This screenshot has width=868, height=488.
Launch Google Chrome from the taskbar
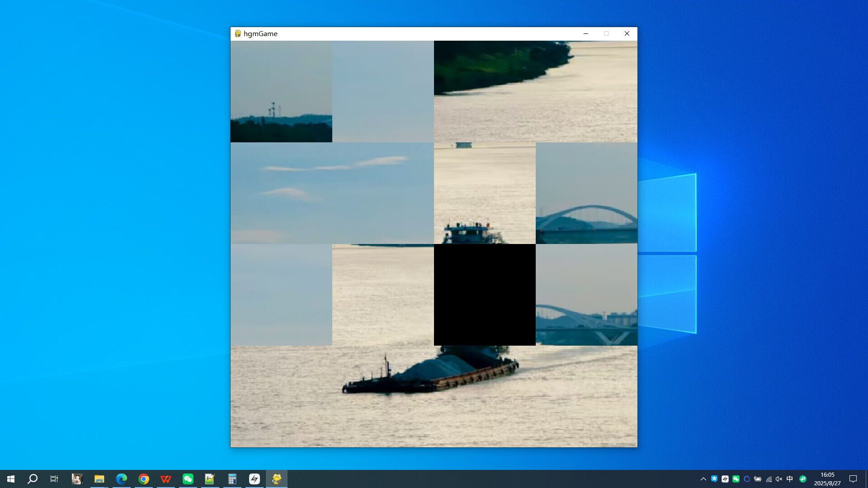pos(143,479)
